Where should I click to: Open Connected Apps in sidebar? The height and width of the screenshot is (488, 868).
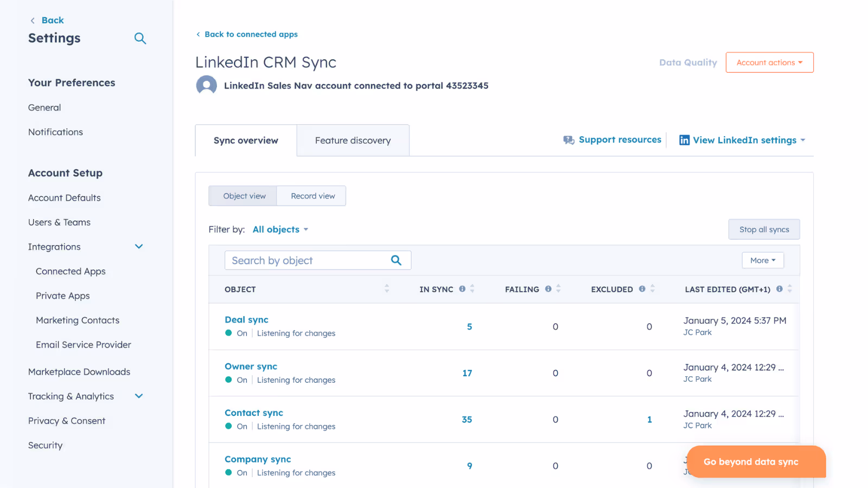71,271
